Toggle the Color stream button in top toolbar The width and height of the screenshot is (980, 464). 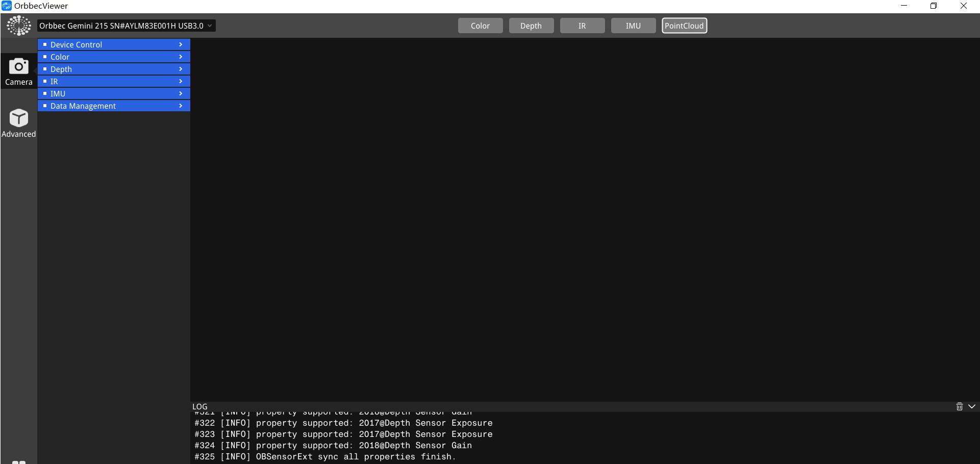480,26
